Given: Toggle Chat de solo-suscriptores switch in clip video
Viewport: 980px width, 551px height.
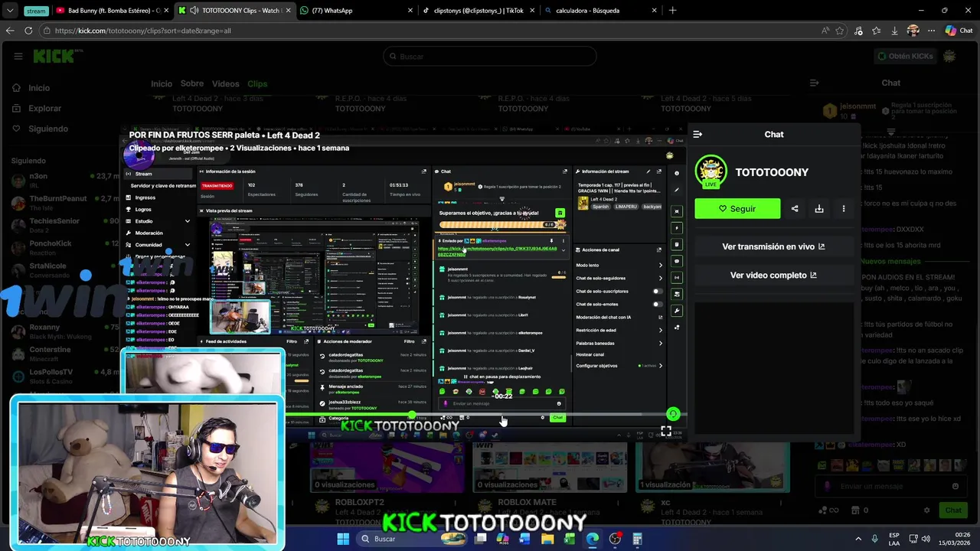Looking at the screenshot, I should (657, 292).
